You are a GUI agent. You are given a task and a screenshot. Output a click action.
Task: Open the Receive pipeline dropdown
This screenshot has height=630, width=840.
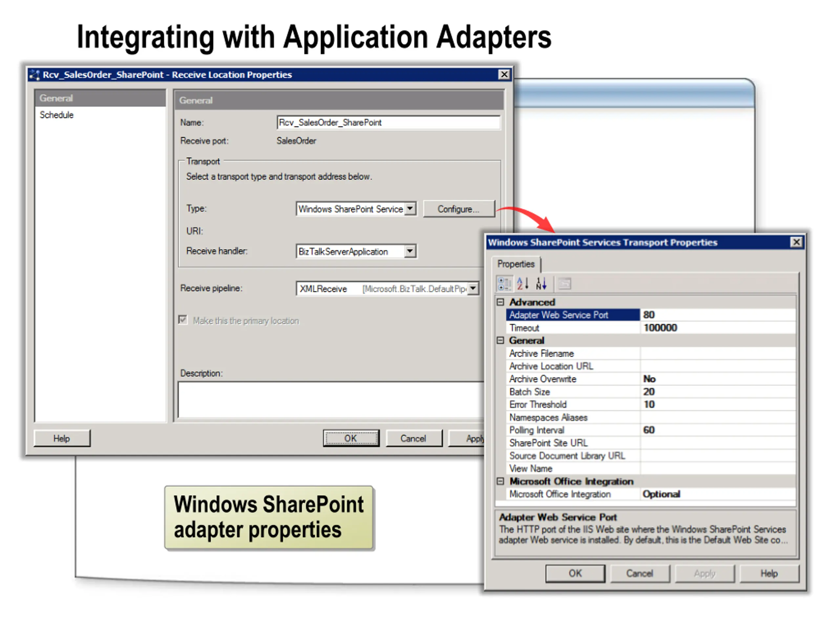coord(473,289)
